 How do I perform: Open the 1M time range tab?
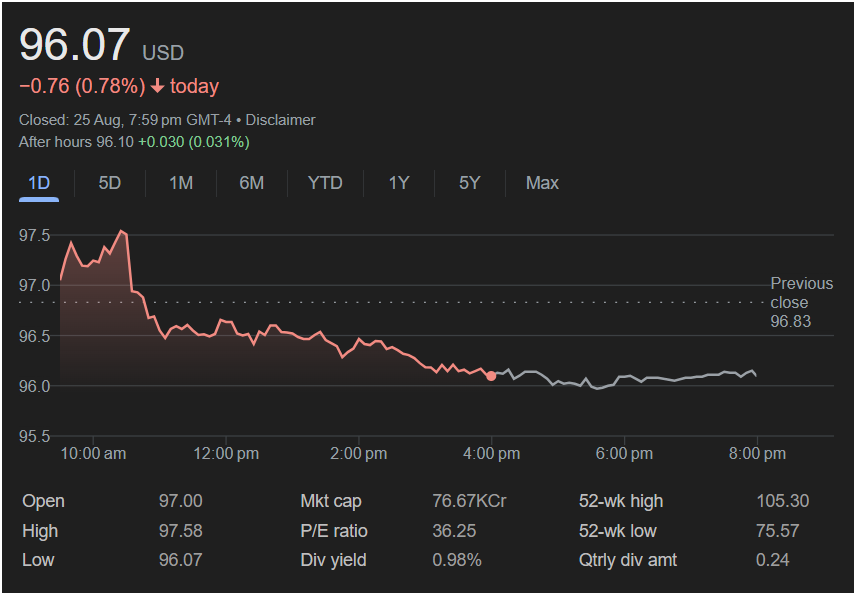pyautogui.click(x=181, y=183)
